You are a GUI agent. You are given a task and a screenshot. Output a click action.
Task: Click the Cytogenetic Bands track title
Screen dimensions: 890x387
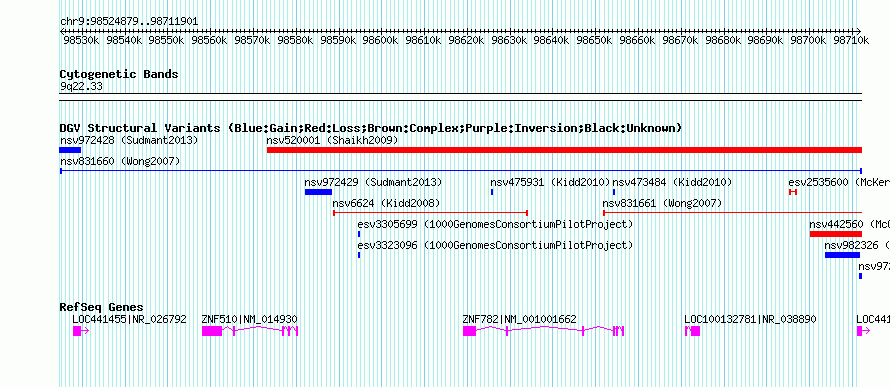pos(119,74)
